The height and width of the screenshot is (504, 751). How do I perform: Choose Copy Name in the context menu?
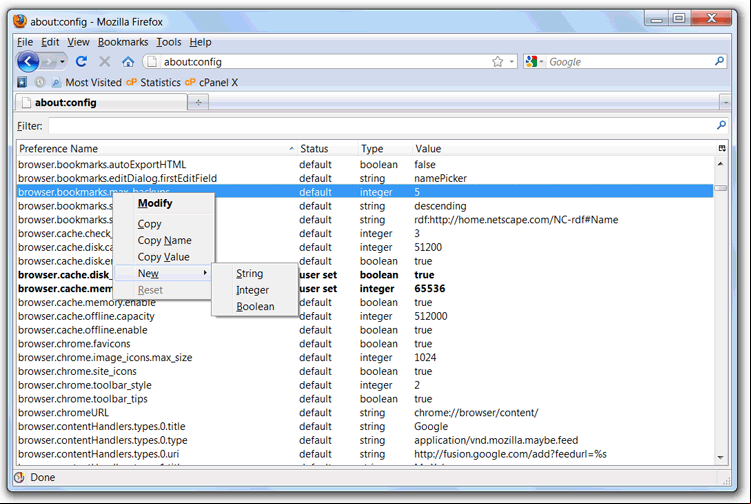point(164,240)
